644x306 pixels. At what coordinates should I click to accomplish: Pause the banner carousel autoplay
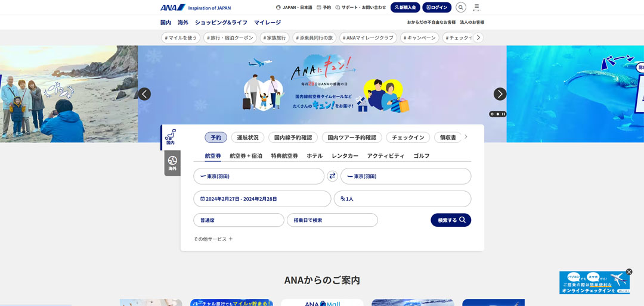point(503,114)
